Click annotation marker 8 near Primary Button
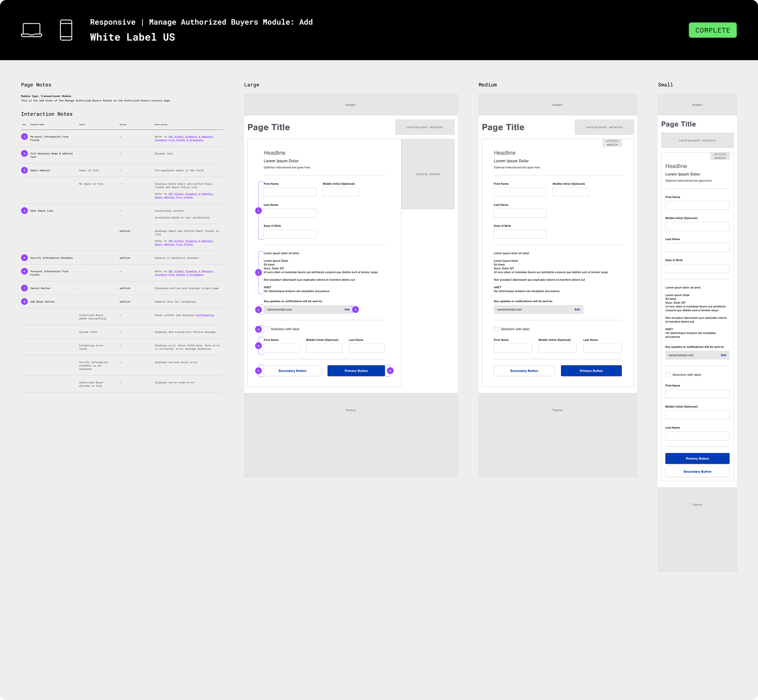This screenshot has height=700, width=758. click(390, 371)
